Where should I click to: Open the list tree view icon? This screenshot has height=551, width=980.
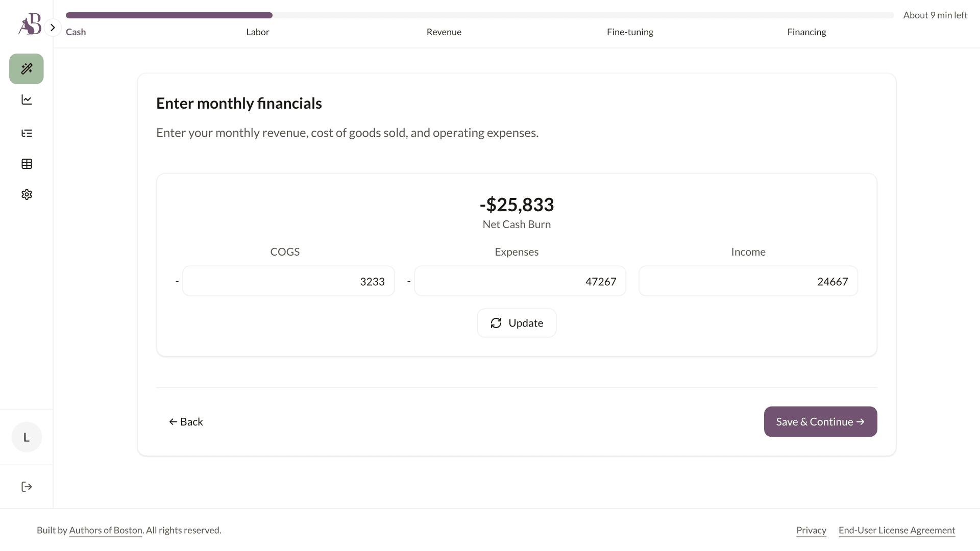pyautogui.click(x=27, y=133)
